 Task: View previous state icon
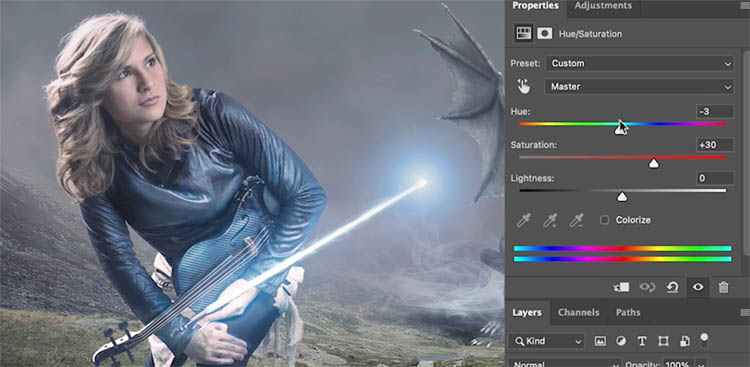pos(647,287)
